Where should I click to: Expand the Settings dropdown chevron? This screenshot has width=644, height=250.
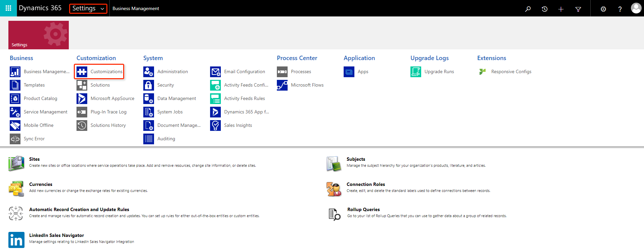pos(102,9)
